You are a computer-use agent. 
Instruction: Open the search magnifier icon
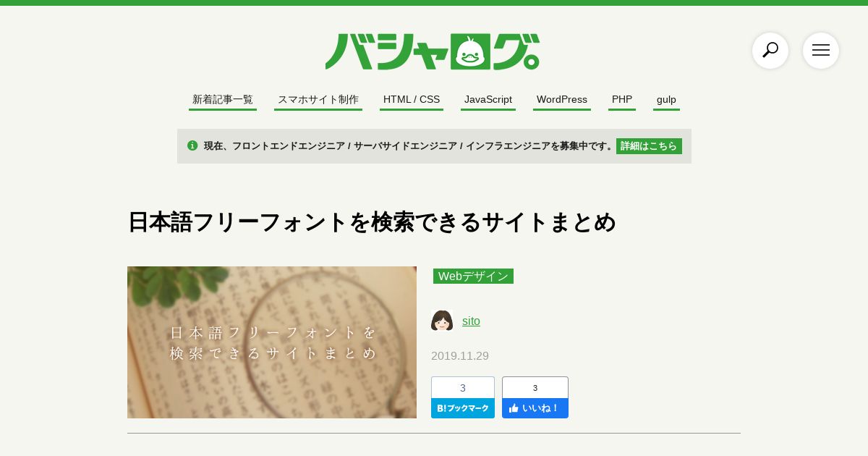click(770, 51)
